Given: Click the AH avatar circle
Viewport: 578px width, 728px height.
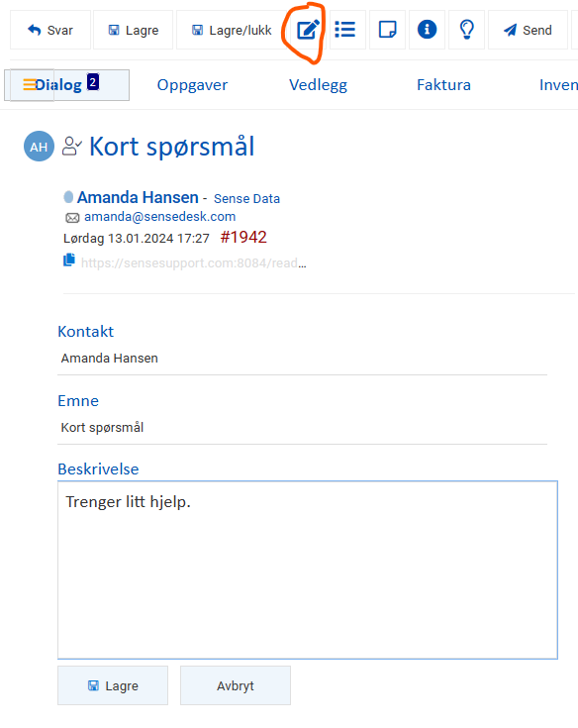Looking at the screenshot, I should (x=39, y=147).
